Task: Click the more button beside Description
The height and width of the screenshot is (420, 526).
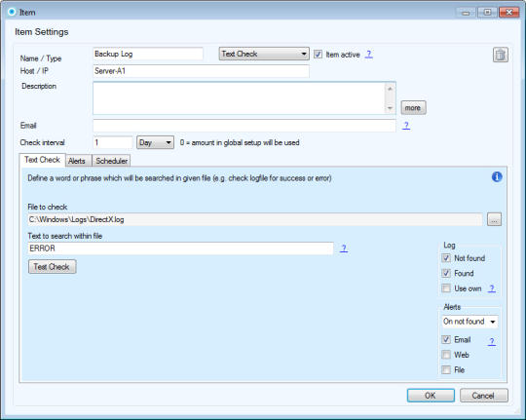Action: [413, 108]
